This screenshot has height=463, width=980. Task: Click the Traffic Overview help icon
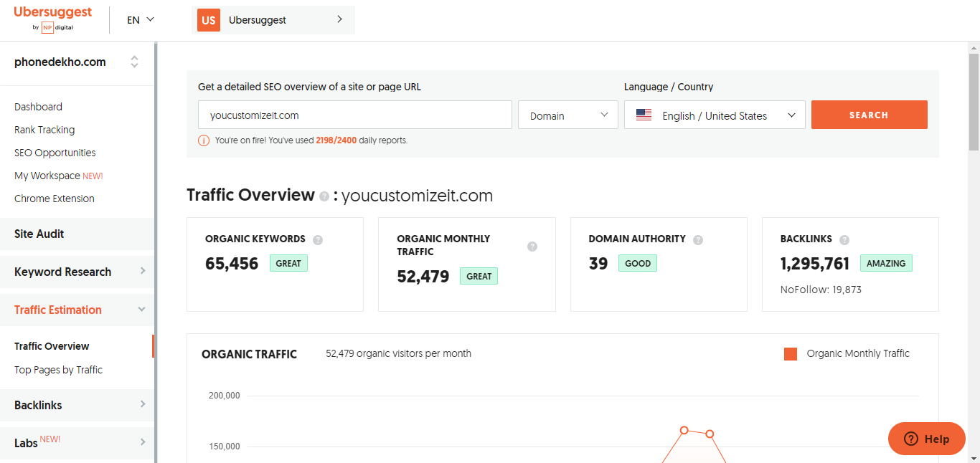coord(324,196)
